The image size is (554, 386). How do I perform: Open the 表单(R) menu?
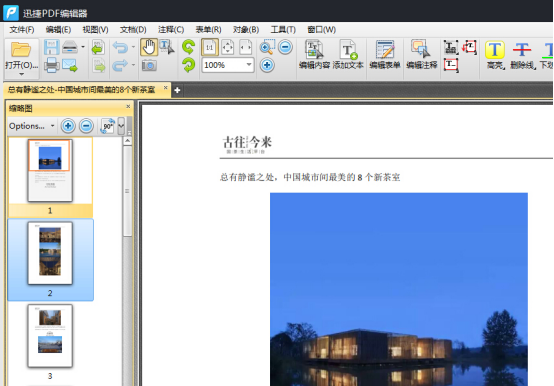point(208,30)
